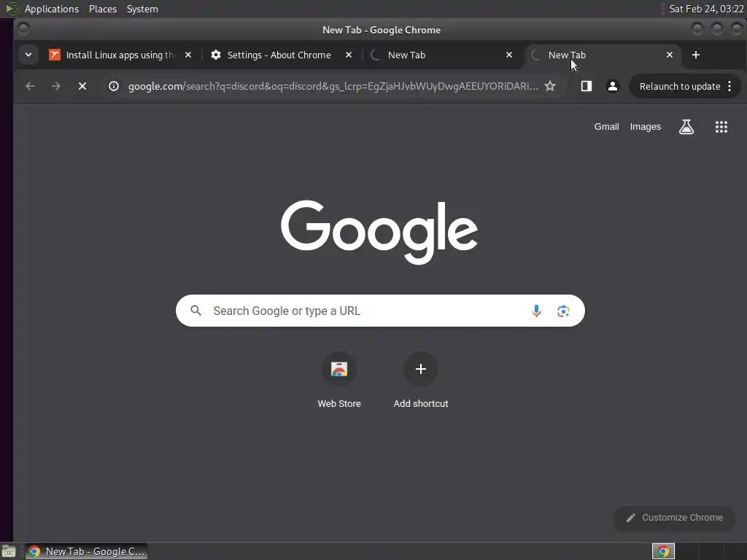747x560 pixels.
Task: Switch to the third tab titled New Tab
Action: [442, 55]
